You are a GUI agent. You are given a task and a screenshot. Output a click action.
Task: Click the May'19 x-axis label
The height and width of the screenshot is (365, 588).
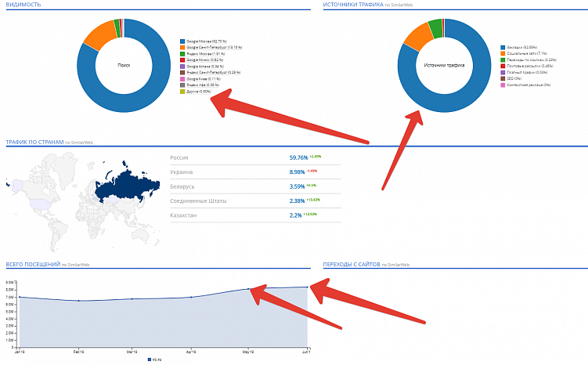pyautogui.click(x=248, y=352)
